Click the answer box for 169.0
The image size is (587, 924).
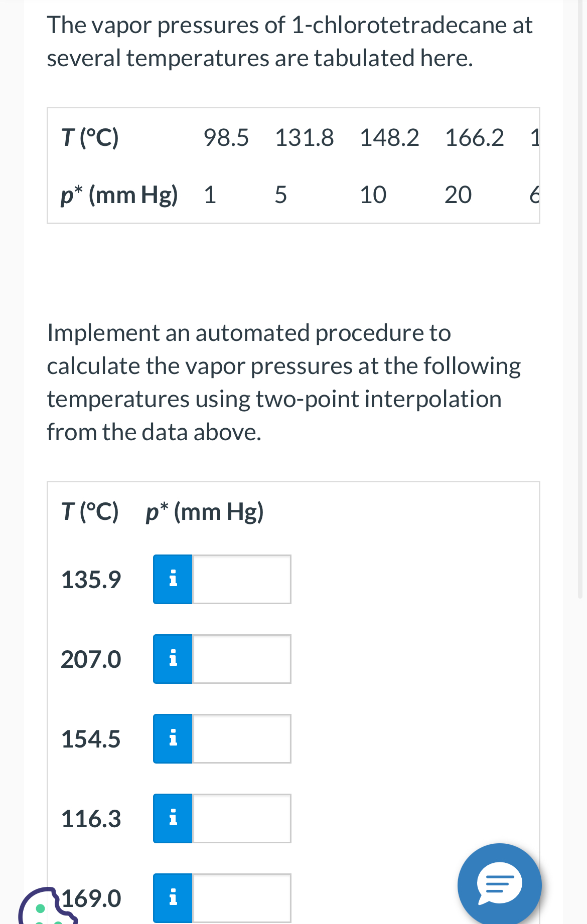(x=241, y=897)
